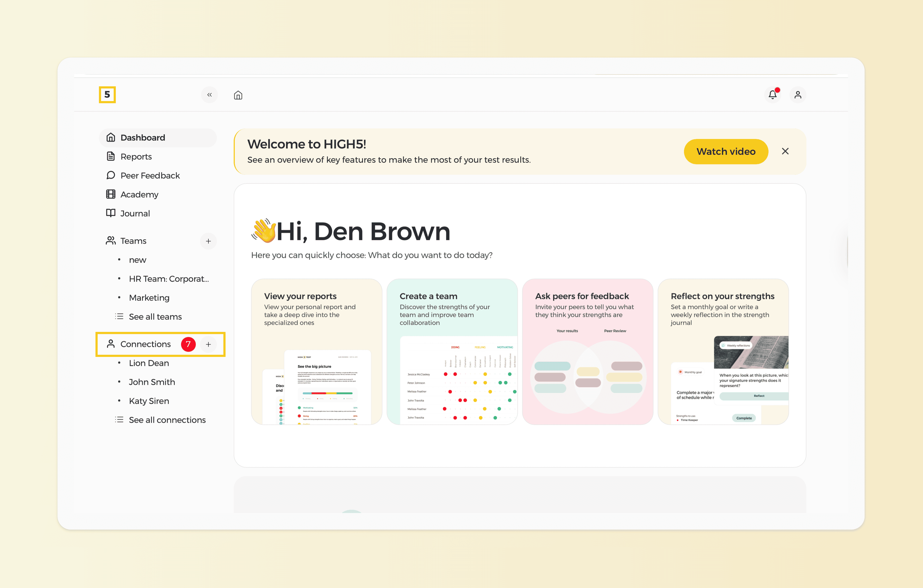Click the home icon in the top bar
The width and height of the screenshot is (923, 588).
tap(238, 95)
